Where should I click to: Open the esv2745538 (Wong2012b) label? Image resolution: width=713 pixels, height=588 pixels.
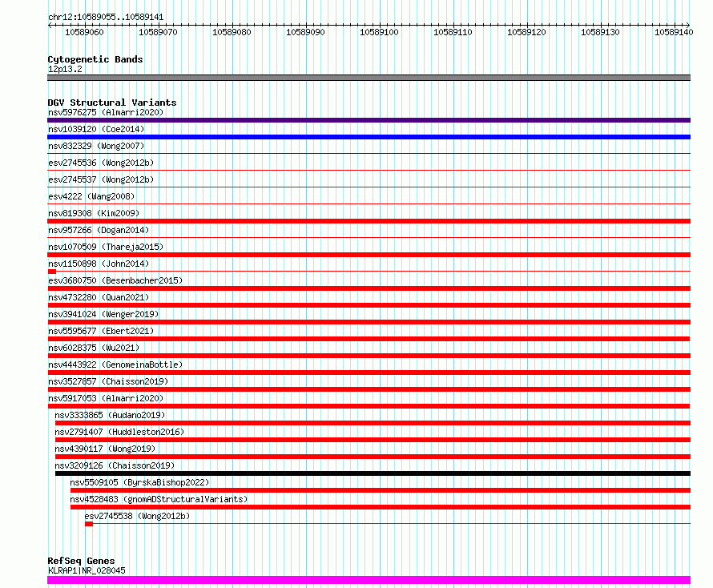pos(137,516)
